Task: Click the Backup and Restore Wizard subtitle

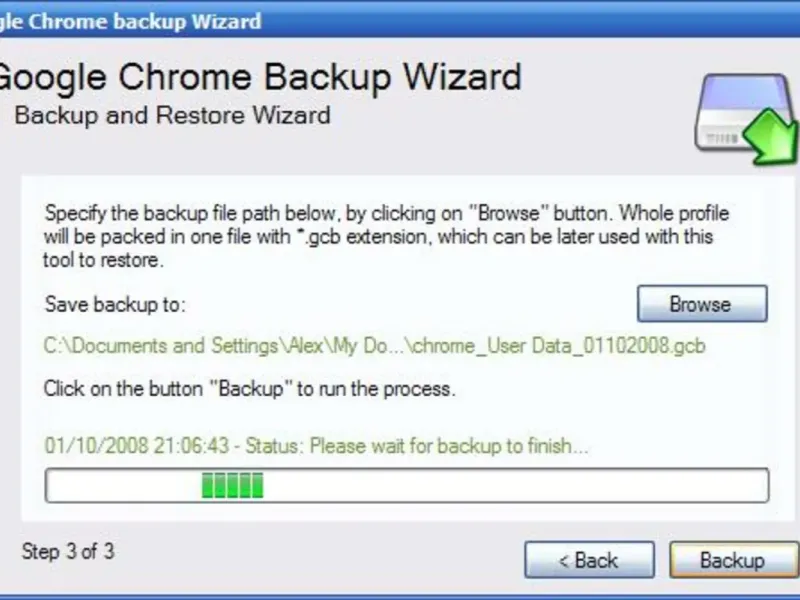Action: pos(172,115)
